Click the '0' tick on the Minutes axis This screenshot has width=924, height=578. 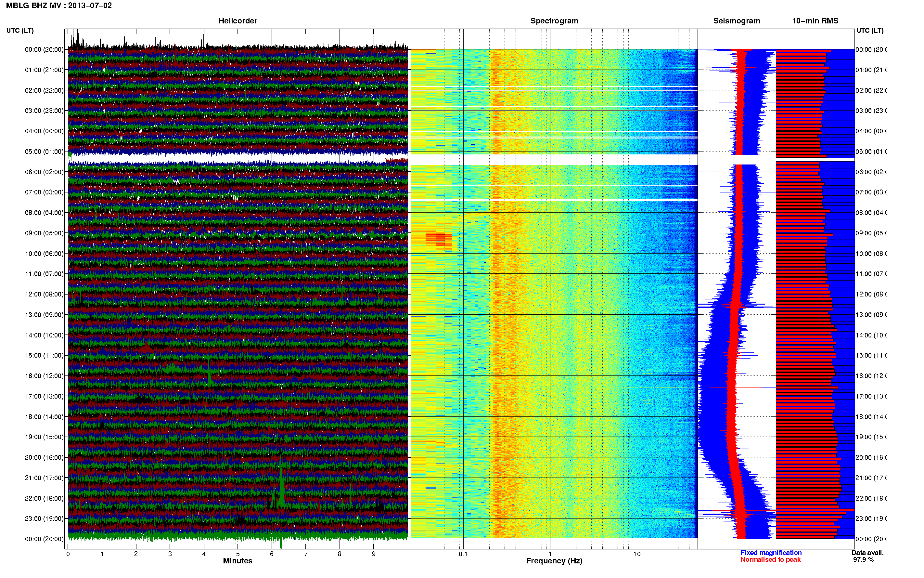(x=68, y=554)
